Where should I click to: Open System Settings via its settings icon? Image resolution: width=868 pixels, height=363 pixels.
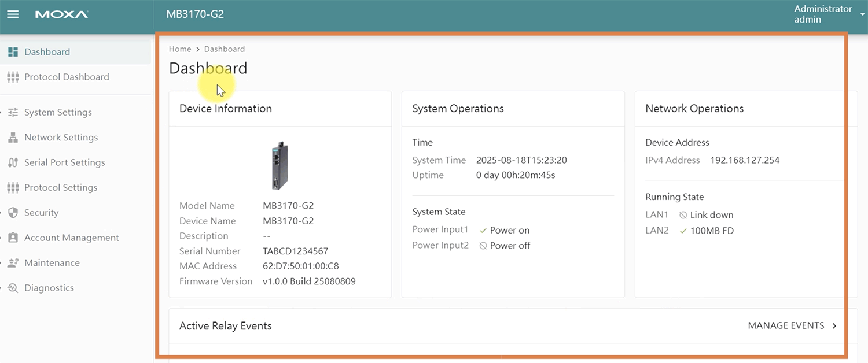tap(12, 112)
